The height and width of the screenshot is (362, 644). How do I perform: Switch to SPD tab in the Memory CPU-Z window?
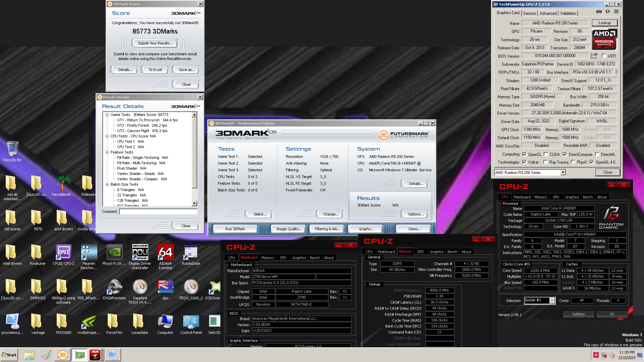coord(420,252)
